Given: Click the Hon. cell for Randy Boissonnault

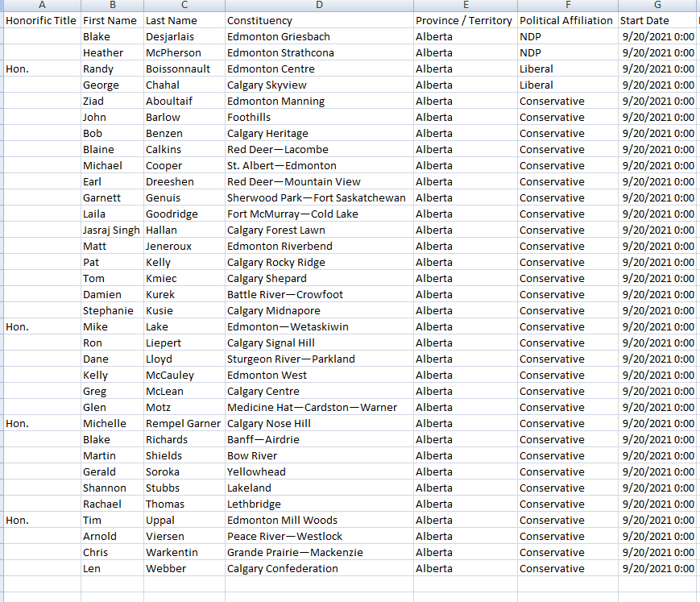Looking at the screenshot, I should click(42, 69).
